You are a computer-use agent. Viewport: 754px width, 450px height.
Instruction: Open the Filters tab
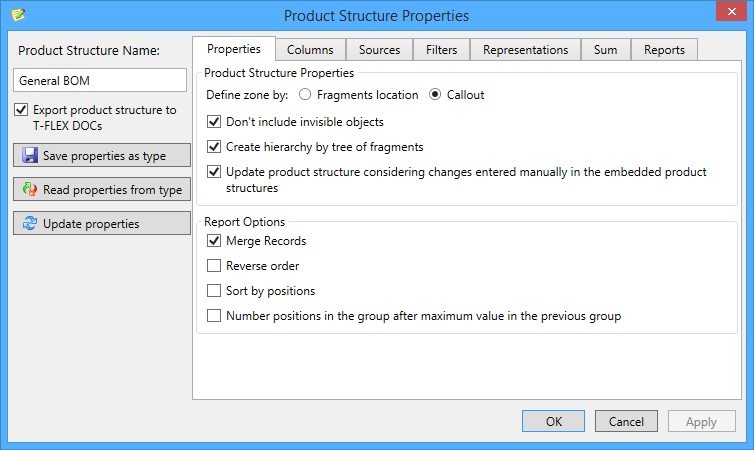441,50
